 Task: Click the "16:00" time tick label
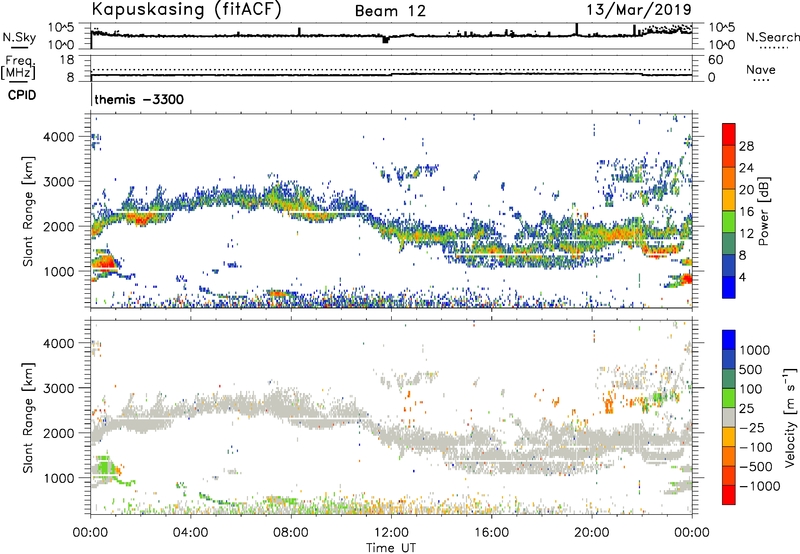491,533
